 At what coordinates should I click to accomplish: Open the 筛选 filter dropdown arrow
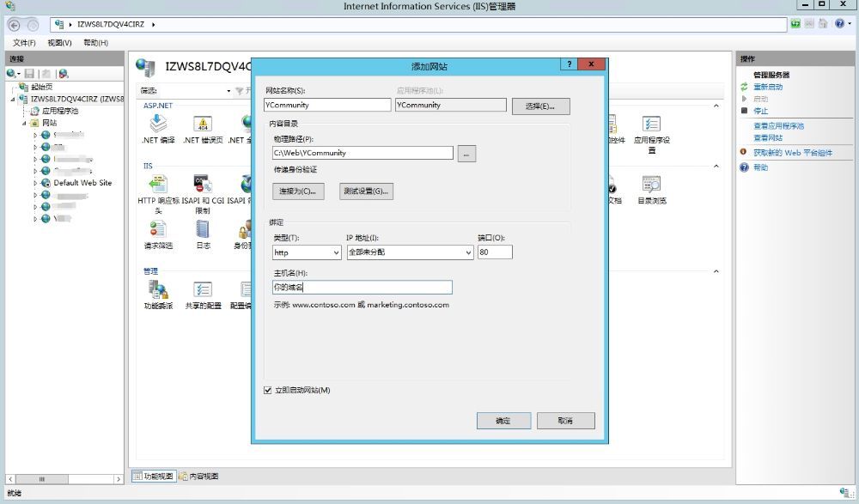point(228,91)
